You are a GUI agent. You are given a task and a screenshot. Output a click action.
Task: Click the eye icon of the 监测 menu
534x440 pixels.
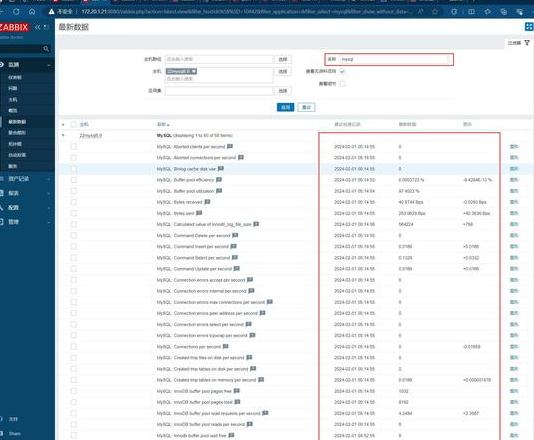pyautogui.click(x=2, y=64)
